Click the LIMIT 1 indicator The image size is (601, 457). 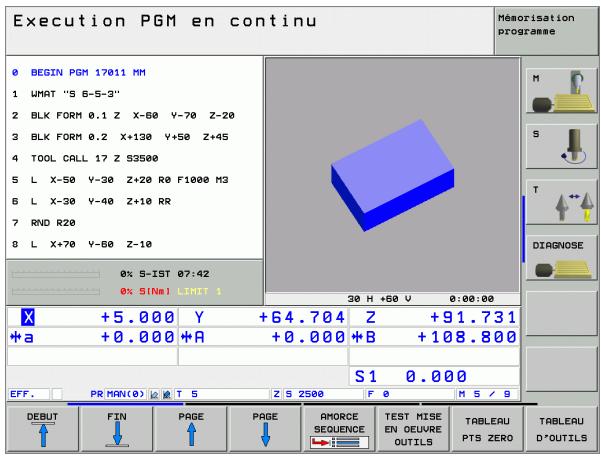pyautogui.click(x=199, y=292)
